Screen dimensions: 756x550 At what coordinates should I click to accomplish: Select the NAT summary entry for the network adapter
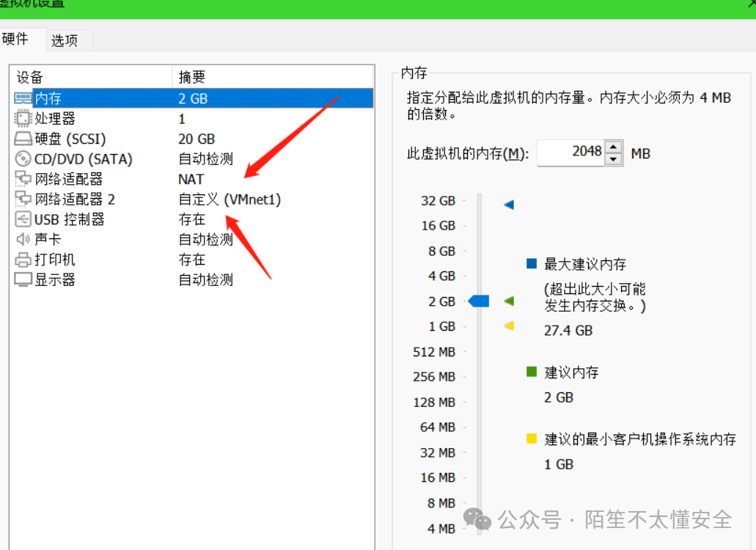(x=191, y=178)
